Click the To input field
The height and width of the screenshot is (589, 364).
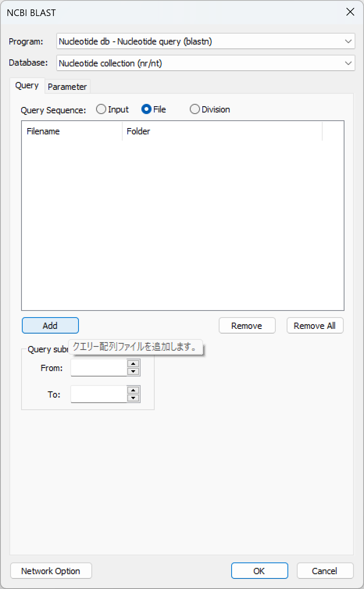pyautogui.click(x=99, y=394)
